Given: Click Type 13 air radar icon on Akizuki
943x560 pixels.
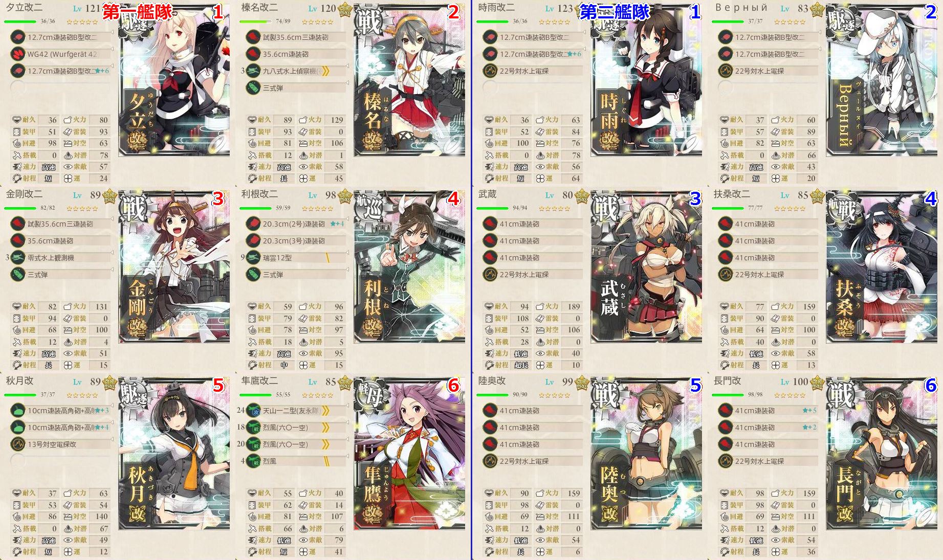Looking at the screenshot, I should click(x=18, y=444).
